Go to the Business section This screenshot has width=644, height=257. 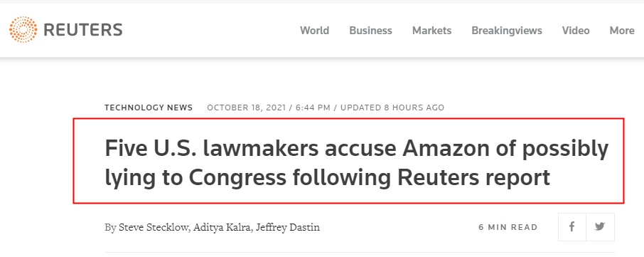(x=370, y=31)
